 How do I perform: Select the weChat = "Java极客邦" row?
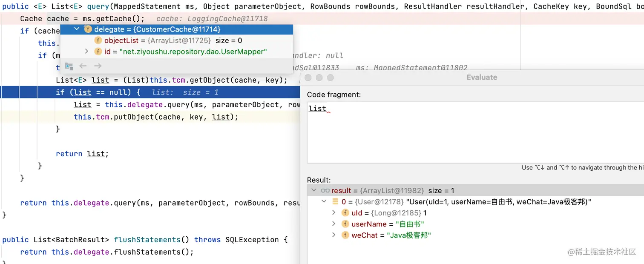point(475,235)
